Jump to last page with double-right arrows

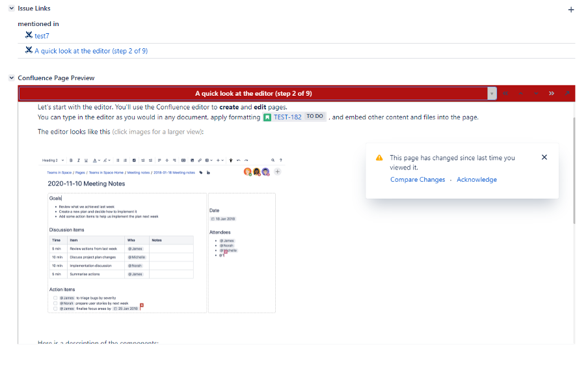[552, 93]
